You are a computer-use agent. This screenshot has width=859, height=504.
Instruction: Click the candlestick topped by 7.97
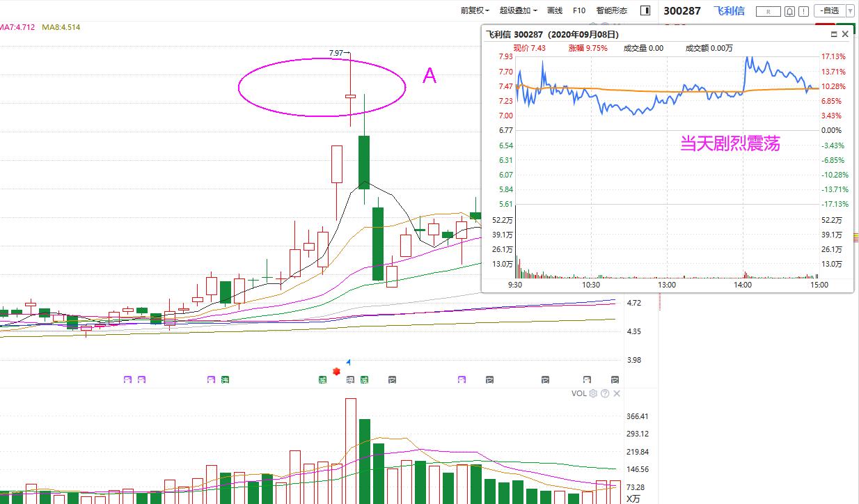[350, 96]
